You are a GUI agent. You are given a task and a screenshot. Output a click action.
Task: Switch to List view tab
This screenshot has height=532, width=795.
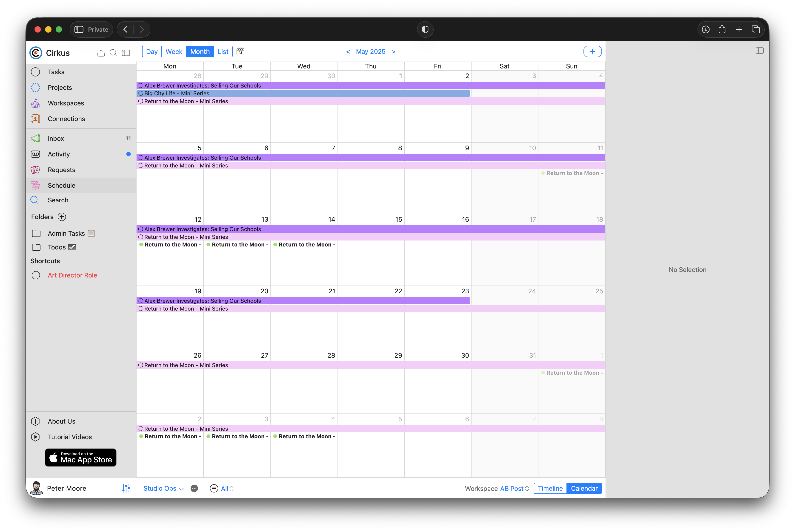pos(223,52)
